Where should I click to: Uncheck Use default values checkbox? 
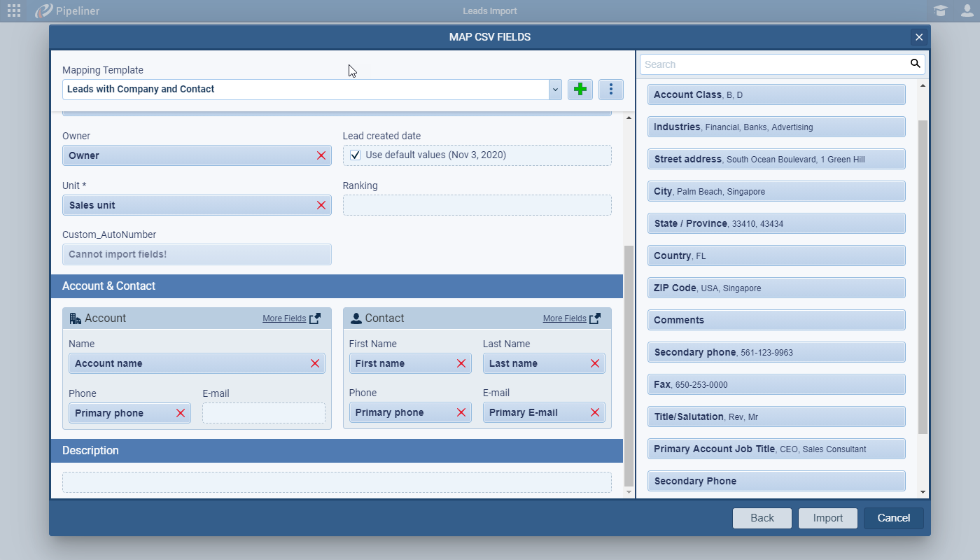(x=356, y=155)
